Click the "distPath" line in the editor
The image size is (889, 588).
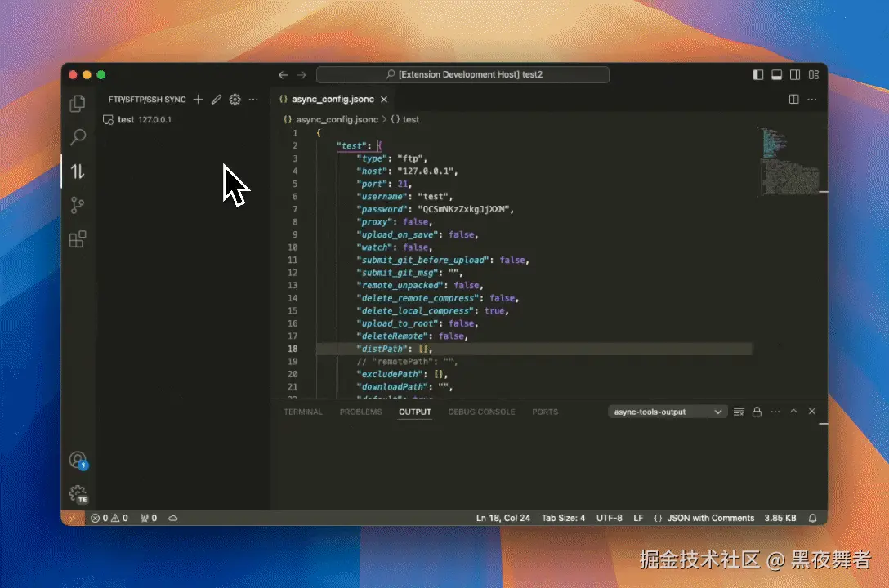click(x=395, y=349)
